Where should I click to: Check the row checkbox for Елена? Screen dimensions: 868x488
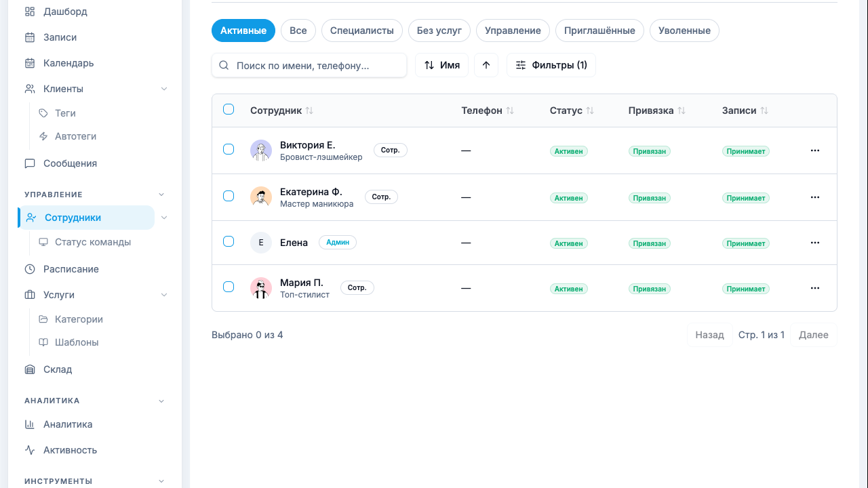pyautogui.click(x=229, y=242)
